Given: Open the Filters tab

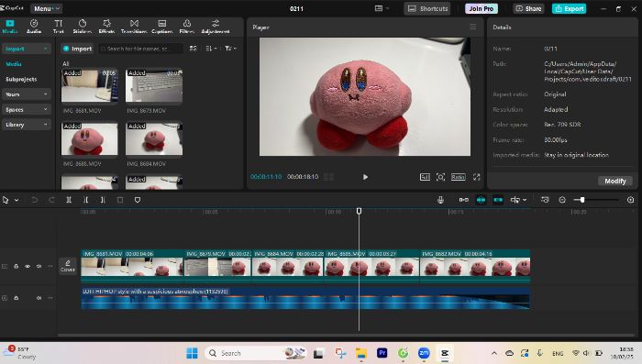Looking at the screenshot, I should (187, 27).
